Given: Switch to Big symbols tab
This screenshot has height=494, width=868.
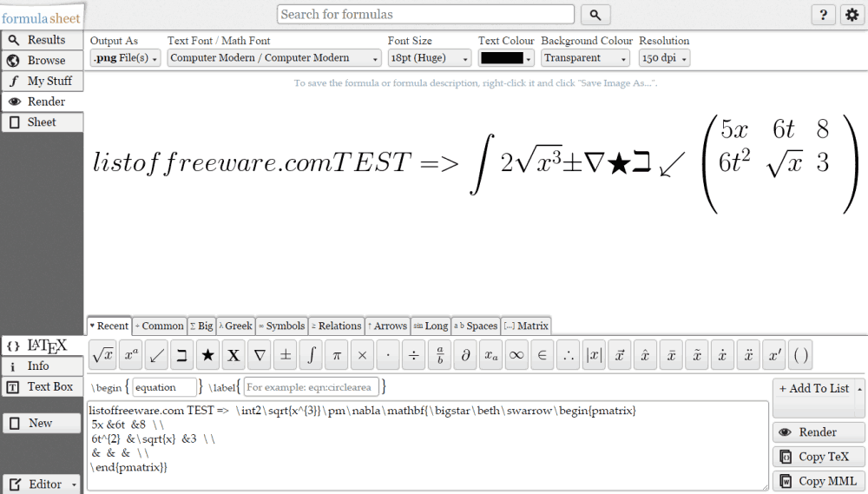Looking at the screenshot, I should (x=201, y=326).
